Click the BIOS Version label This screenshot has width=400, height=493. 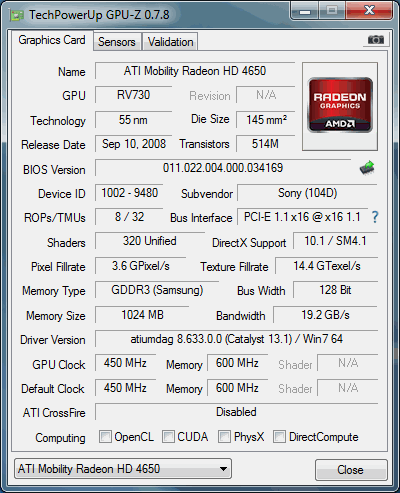[x=54, y=170]
